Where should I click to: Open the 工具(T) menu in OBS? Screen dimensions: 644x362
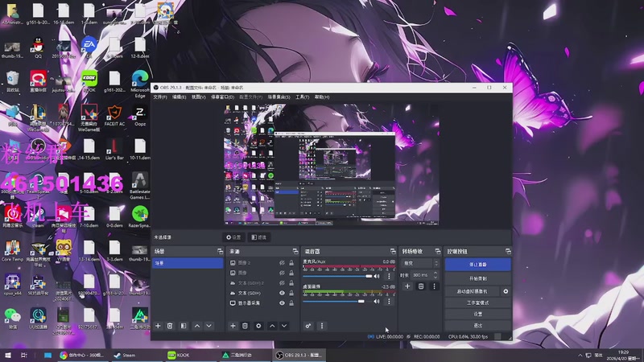pyautogui.click(x=303, y=97)
